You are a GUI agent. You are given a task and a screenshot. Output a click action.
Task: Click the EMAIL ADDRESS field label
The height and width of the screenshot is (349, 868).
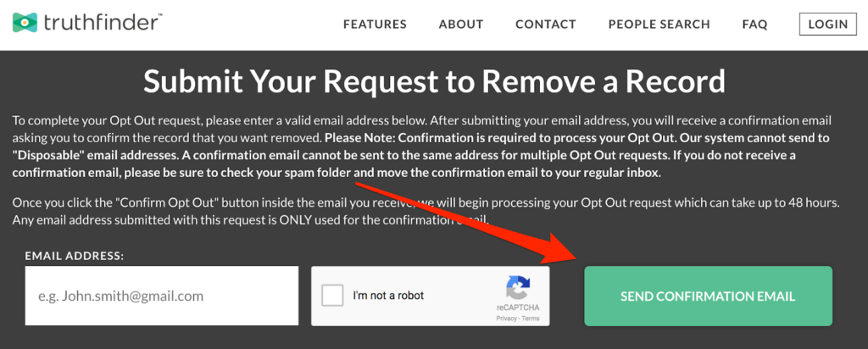pyautogui.click(x=75, y=256)
